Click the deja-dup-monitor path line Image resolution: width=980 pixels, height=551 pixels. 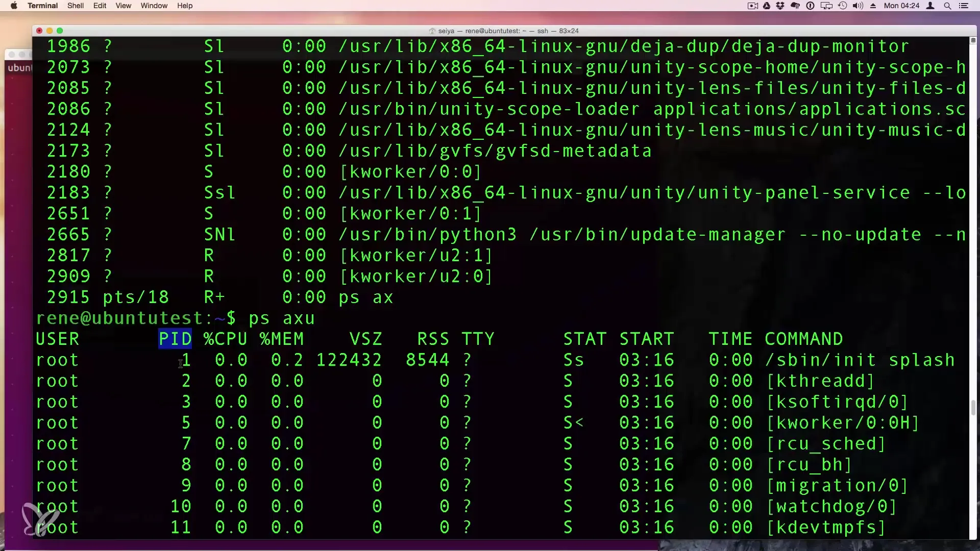pyautogui.click(x=624, y=46)
